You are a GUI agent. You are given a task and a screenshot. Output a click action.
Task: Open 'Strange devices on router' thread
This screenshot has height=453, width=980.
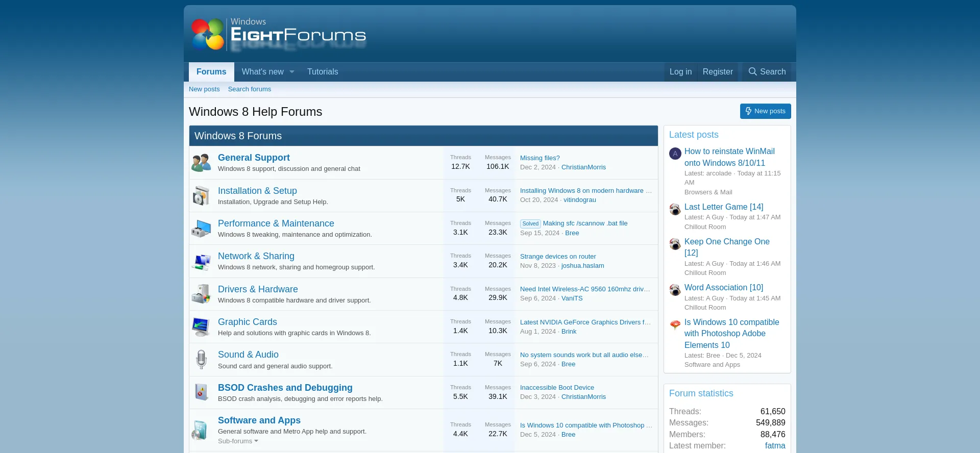(558, 257)
